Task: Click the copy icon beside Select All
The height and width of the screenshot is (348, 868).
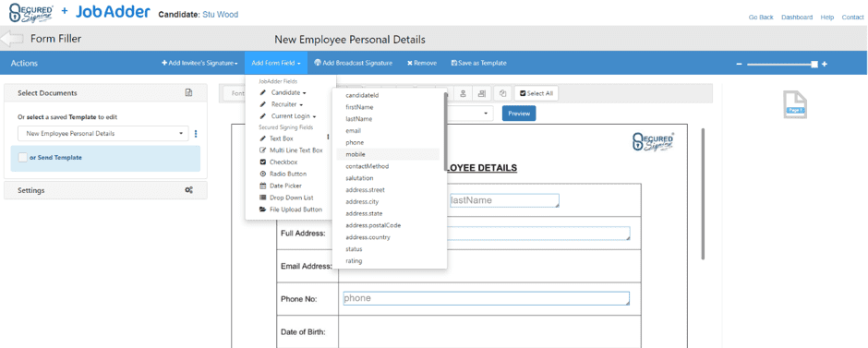Action: 502,93
